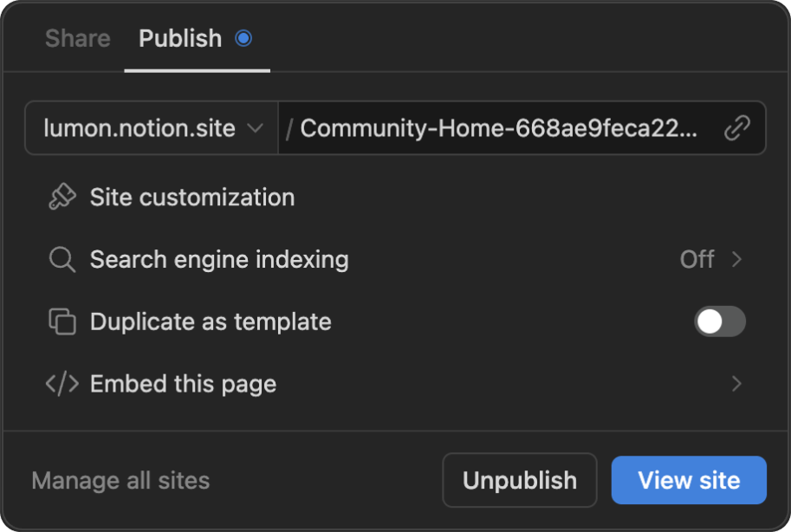Click the embed code brackets icon
This screenshot has width=791, height=532.
tap(62, 384)
